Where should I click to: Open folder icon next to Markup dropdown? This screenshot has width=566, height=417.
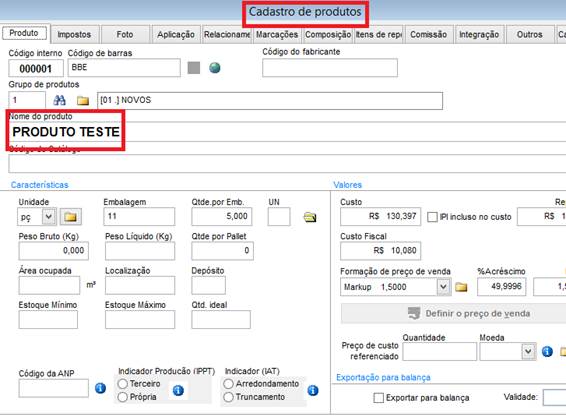(x=461, y=287)
